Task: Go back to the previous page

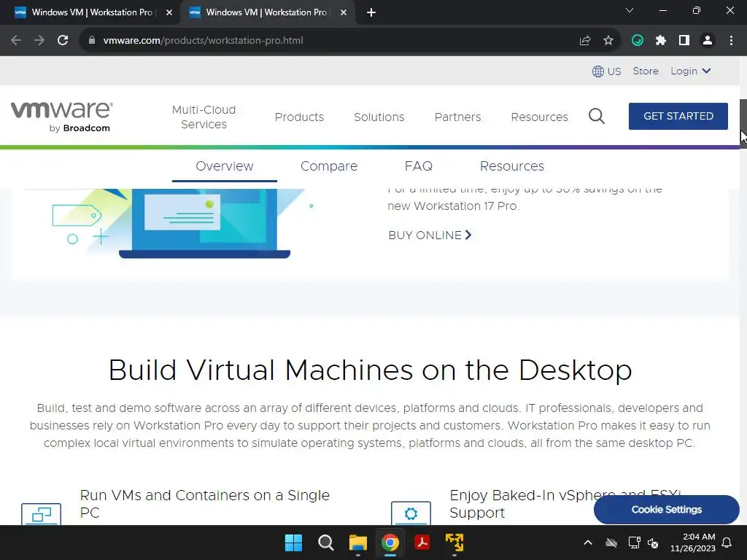Action: pyautogui.click(x=16, y=41)
